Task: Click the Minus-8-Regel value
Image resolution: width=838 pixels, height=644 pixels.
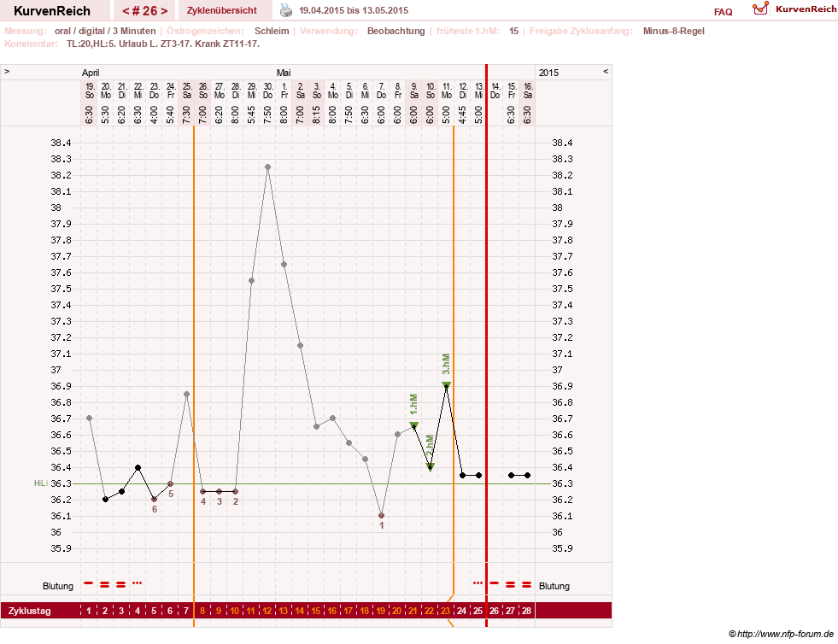Action: click(x=673, y=31)
